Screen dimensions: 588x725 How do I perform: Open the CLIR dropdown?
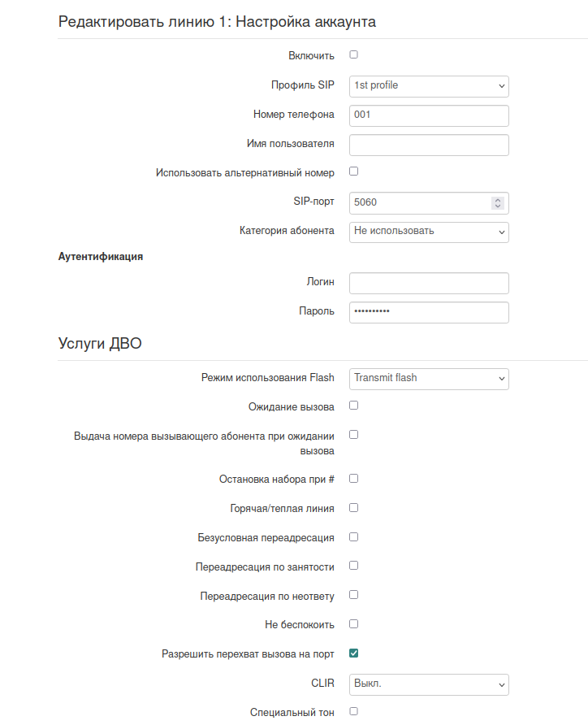pyautogui.click(x=429, y=684)
